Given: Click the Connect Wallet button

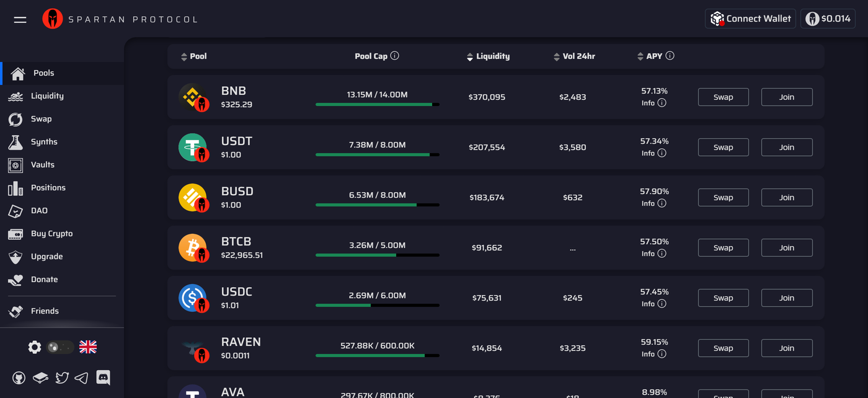Looking at the screenshot, I should [750, 19].
